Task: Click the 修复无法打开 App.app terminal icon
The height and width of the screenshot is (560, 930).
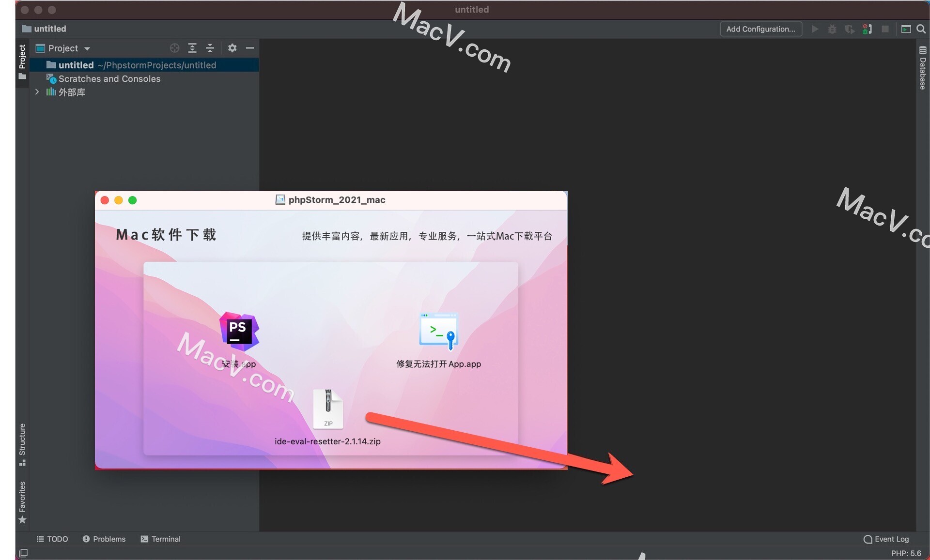Action: pos(438,332)
